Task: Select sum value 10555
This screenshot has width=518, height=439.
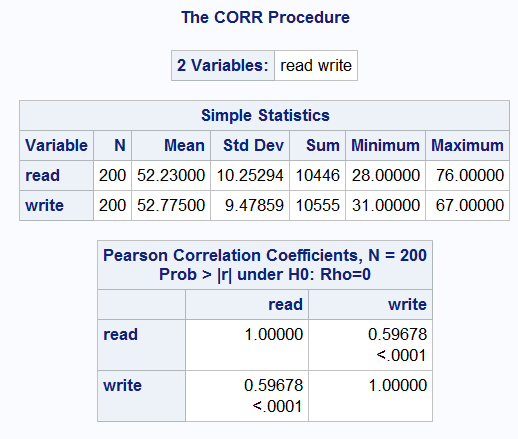Action: 318,205
